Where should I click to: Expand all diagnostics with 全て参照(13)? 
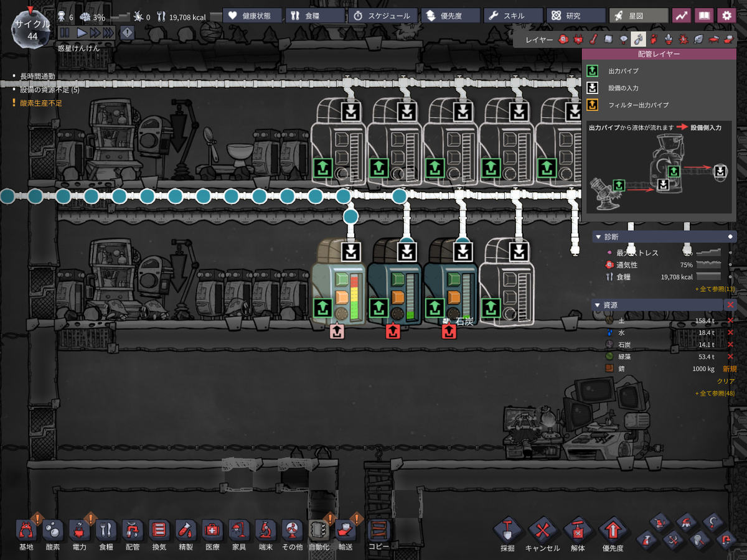coord(715,289)
